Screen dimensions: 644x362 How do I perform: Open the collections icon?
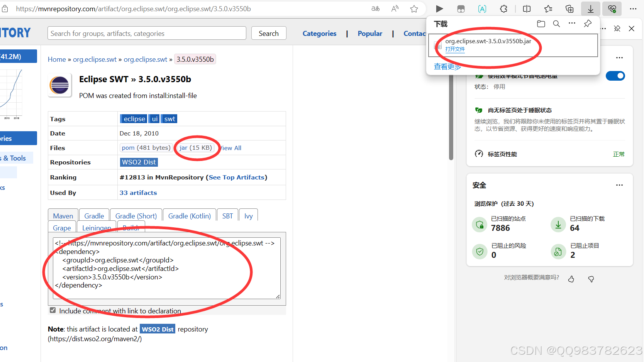(x=569, y=8)
